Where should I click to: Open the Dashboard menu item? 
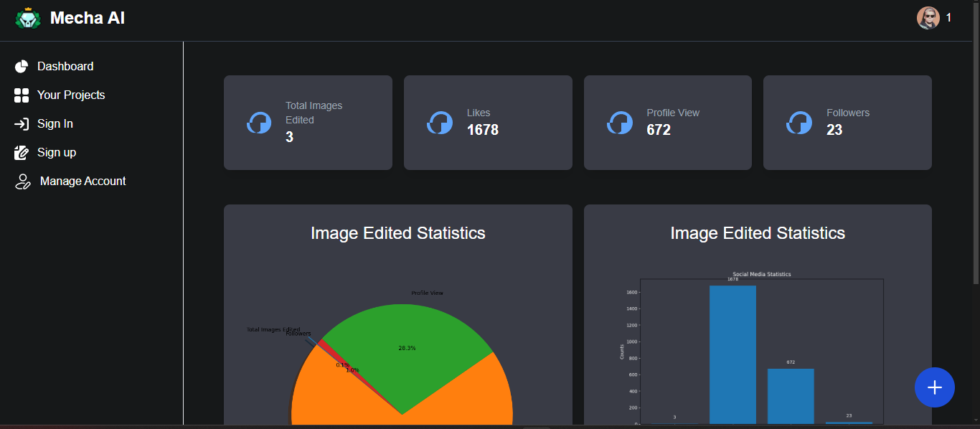click(x=65, y=66)
